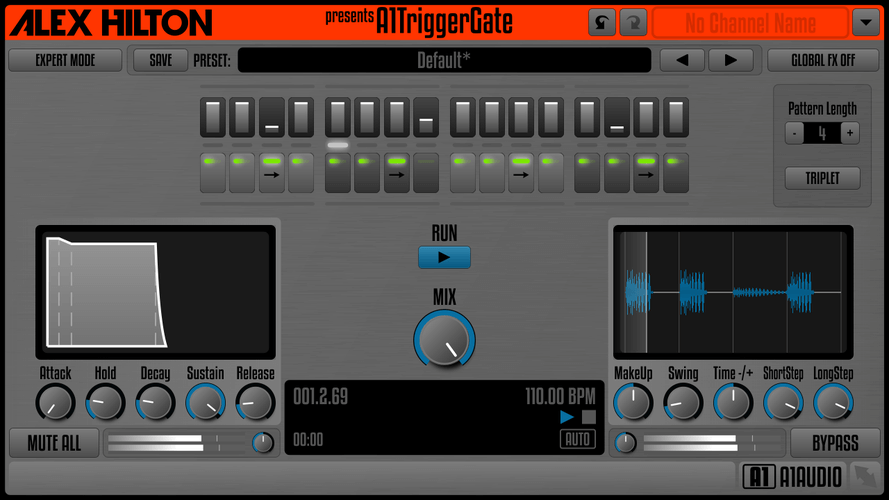This screenshot has width=889, height=500.
Task: Adjust the MIX knob
Action: (x=444, y=340)
